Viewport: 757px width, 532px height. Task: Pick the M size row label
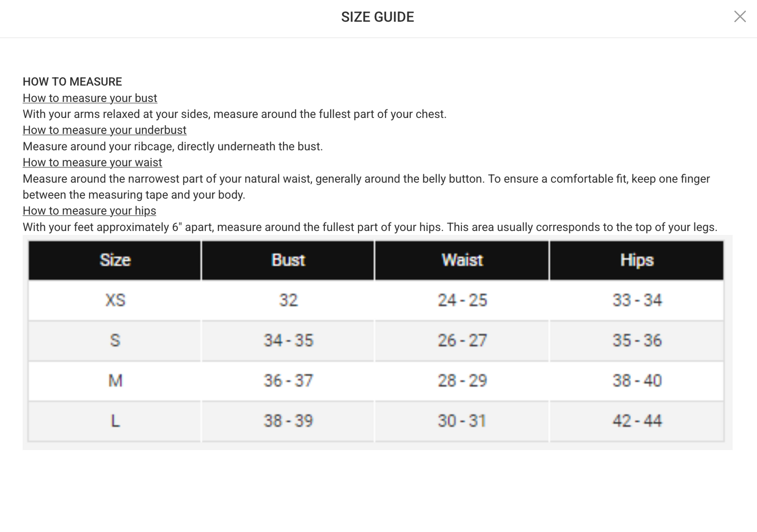click(x=115, y=381)
